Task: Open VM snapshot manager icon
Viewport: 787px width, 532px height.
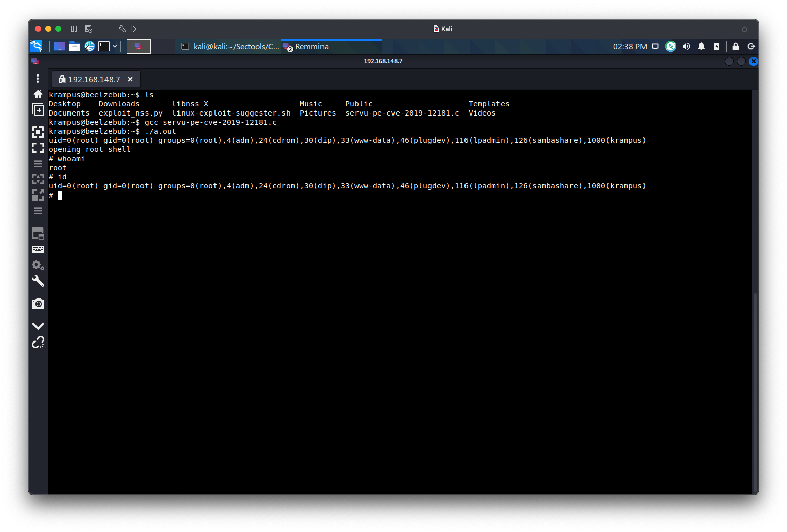Action: tap(89, 29)
